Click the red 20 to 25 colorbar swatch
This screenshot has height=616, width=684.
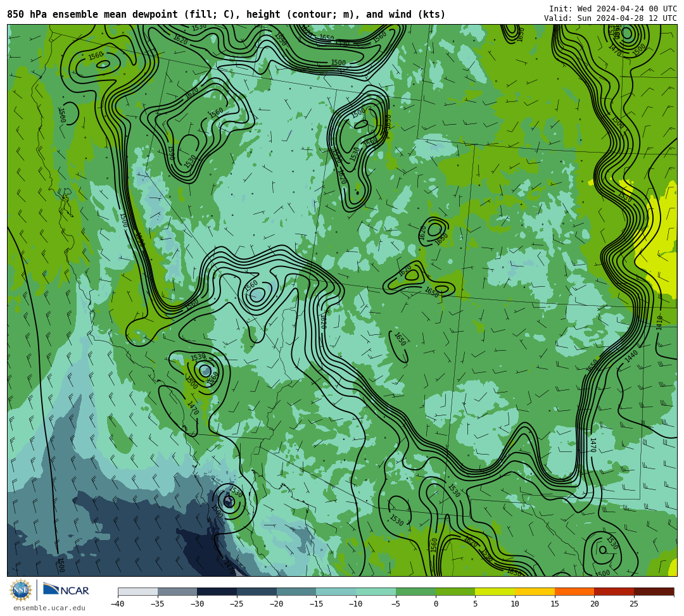tap(614, 591)
